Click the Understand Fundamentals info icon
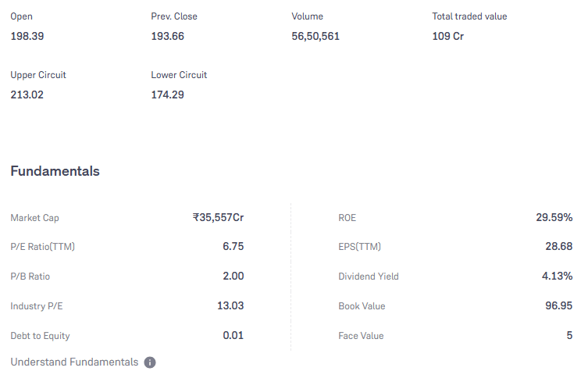 (150, 362)
